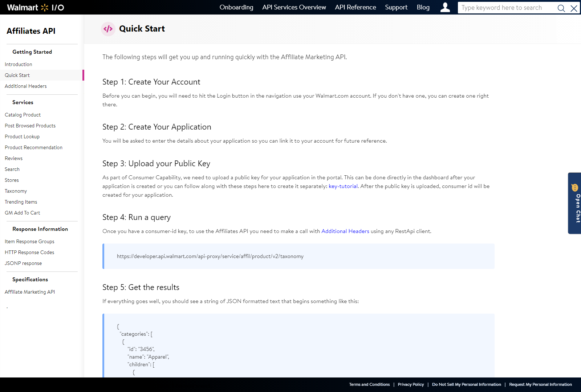
Task: Click the search magnifier icon
Action: [x=561, y=8]
